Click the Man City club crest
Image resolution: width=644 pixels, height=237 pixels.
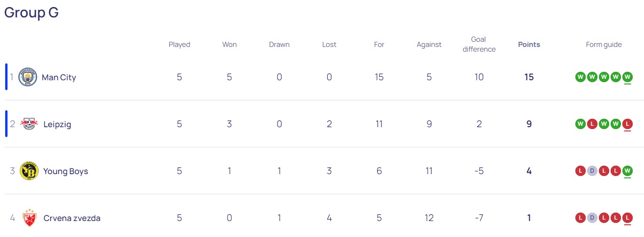(27, 77)
